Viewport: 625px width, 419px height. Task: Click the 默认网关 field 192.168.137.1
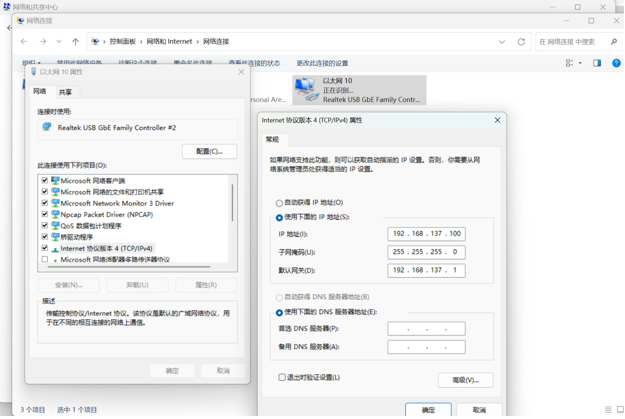[x=426, y=270]
